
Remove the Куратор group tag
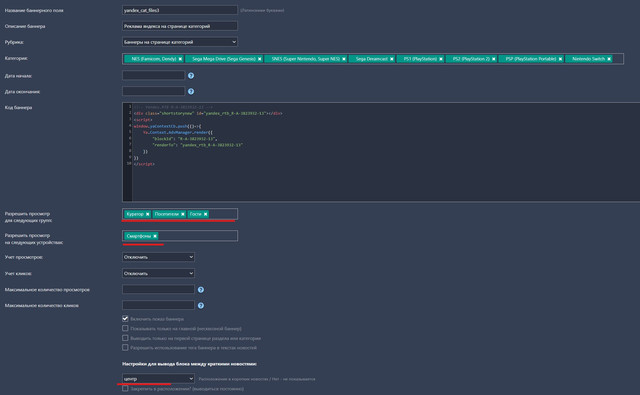tap(148, 214)
